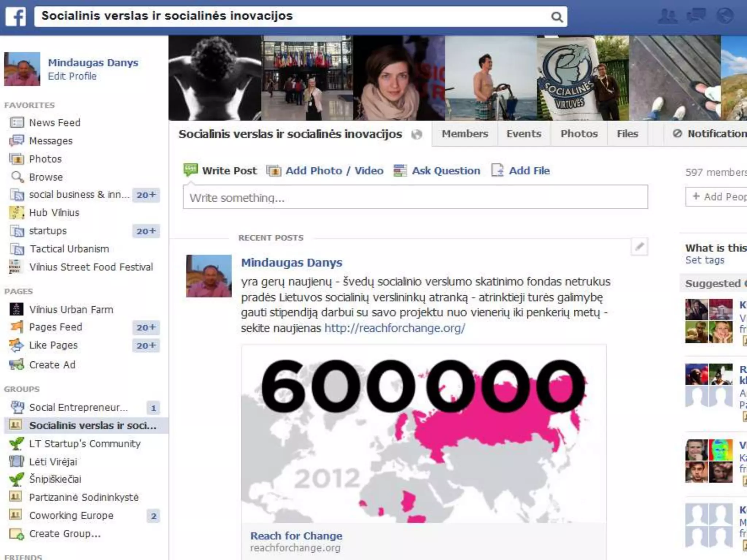Screen dimensions: 747x560
Task: Click the Add Photo / Video icon
Action: [274, 171]
